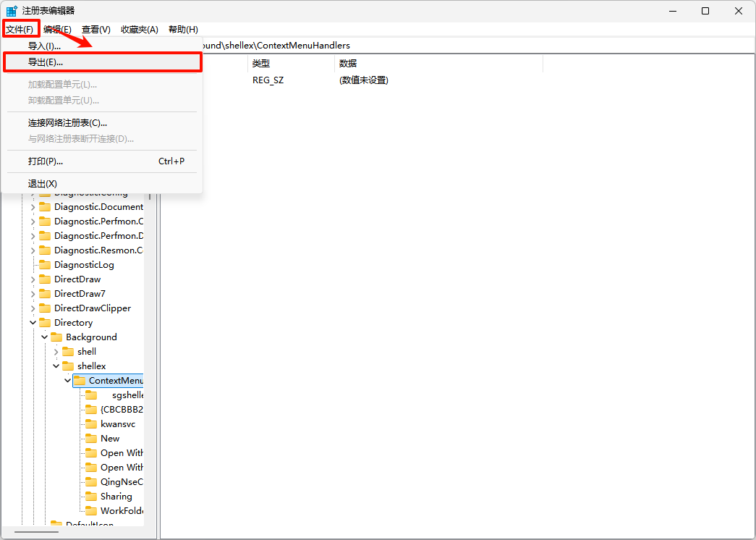The image size is (756, 540).
Task: Select the WorkFolde key folder icon
Action: pos(91,511)
